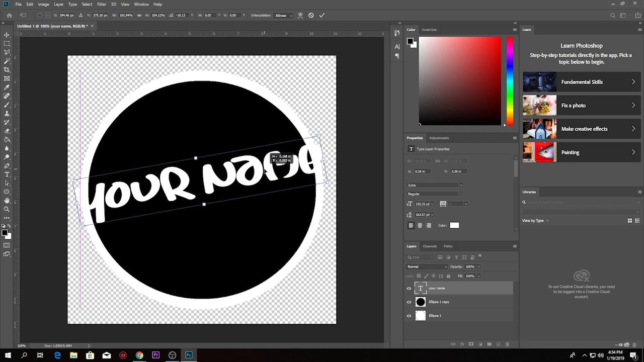This screenshot has width=644, height=362.
Task: Open the layer Opacity dropdown
Action: tap(478, 266)
